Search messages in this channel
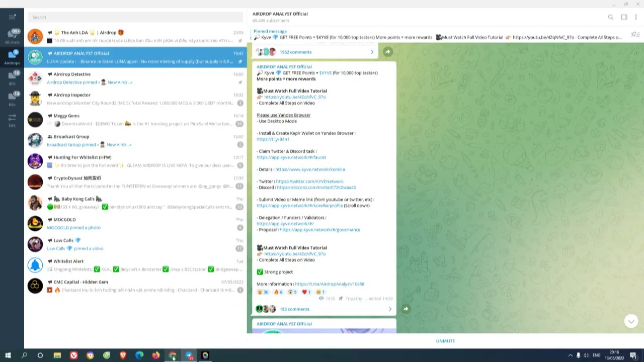This screenshot has height=362, width=644. pyautogui.click(x=611, y=17)
